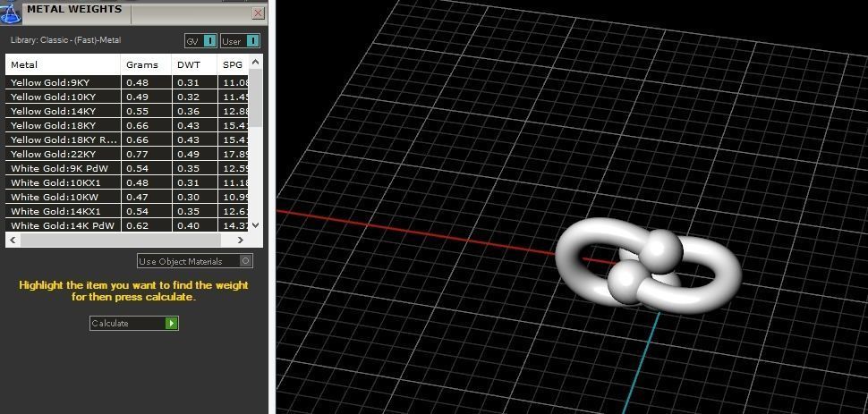This screenshot has width=868, height=414.
Task: Click the Metal Weights panel cone icon
Action: 10,12
